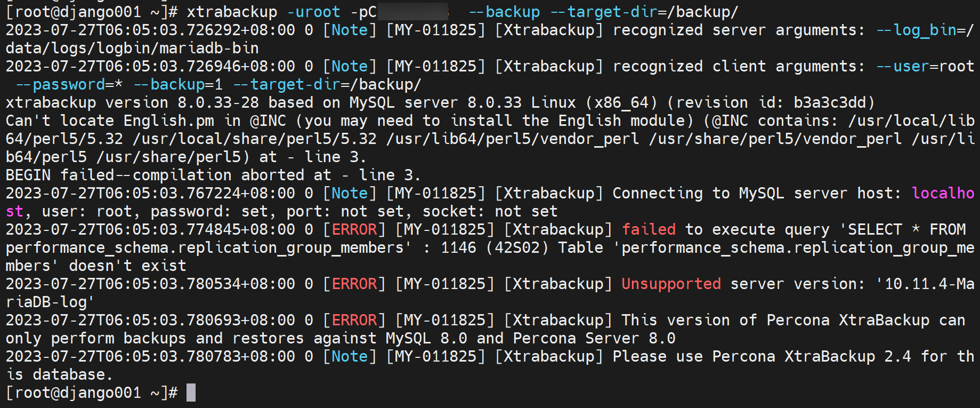Click the blue "--password" client argument

click(x=60, y=84)
